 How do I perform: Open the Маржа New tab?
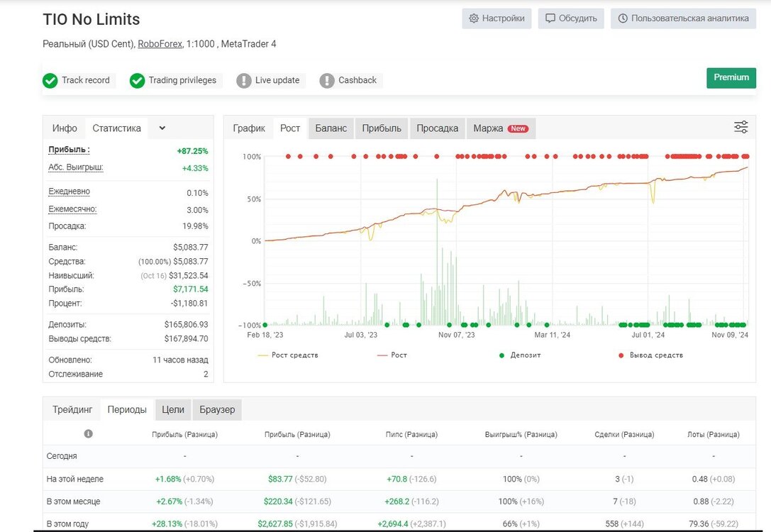501,128
